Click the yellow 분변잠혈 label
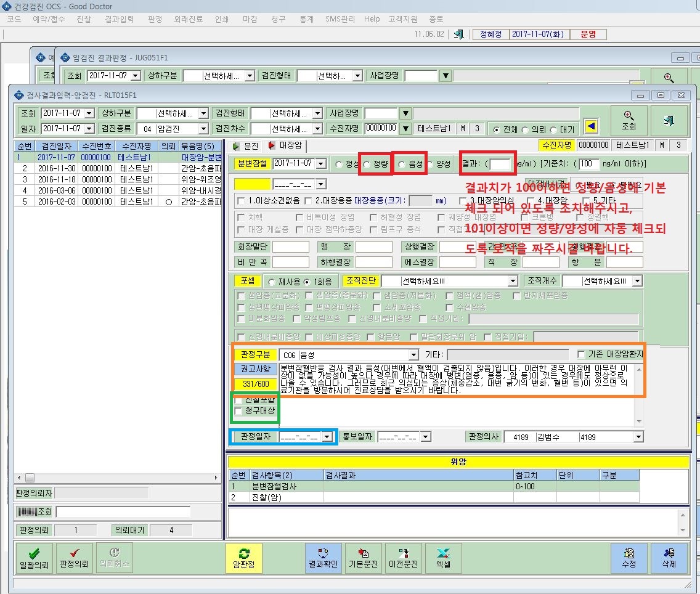 252,164
